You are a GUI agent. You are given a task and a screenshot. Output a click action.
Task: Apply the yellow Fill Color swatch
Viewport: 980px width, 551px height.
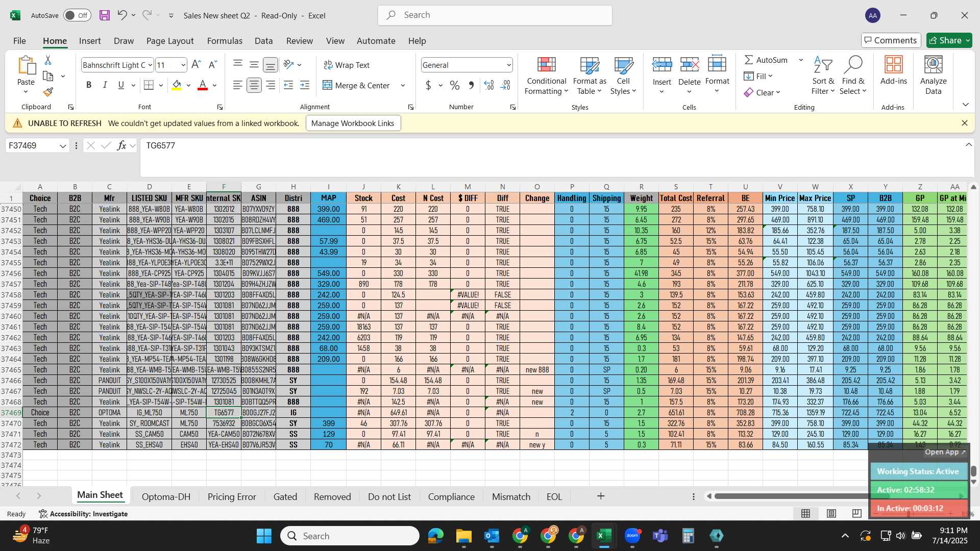click(177, 85)
